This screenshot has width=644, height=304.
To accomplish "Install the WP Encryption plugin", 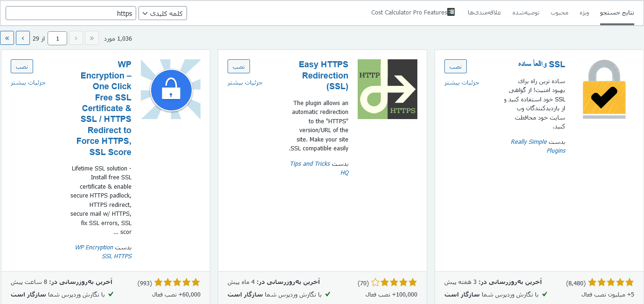I will (22, 66).
